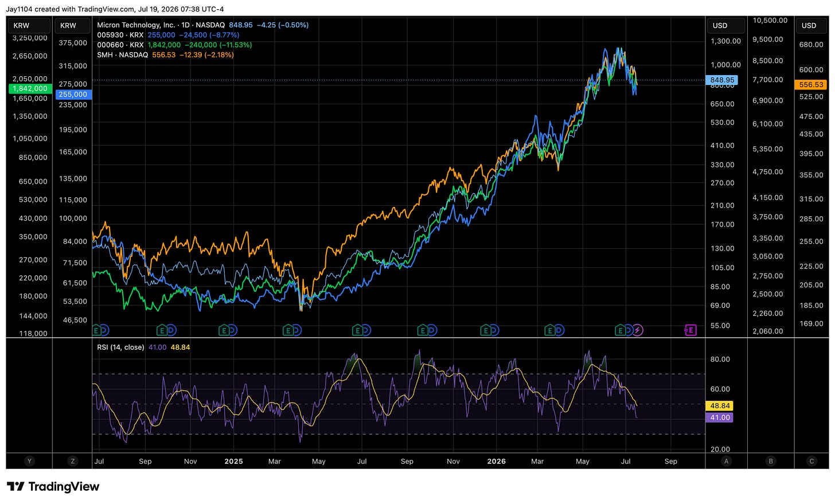Click the orange 556.53 price label
The image size is (835, 504).
click(811, 84)
